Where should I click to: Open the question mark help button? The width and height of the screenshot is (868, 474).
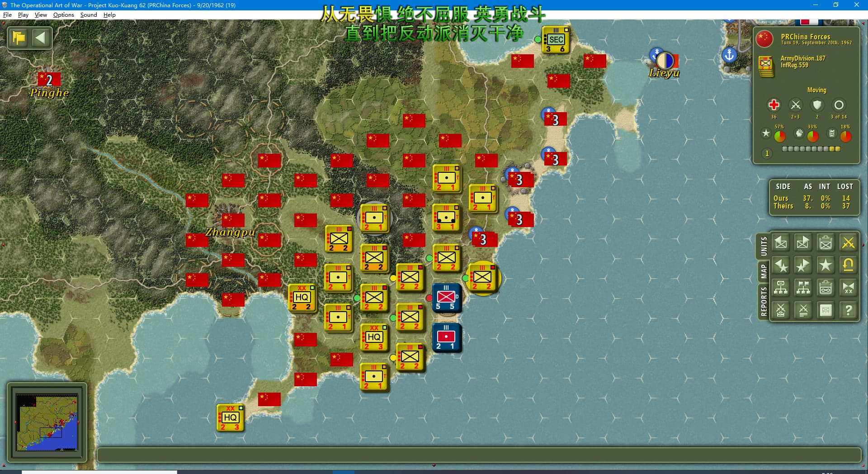pyautogui.click(x=848, y=310)
